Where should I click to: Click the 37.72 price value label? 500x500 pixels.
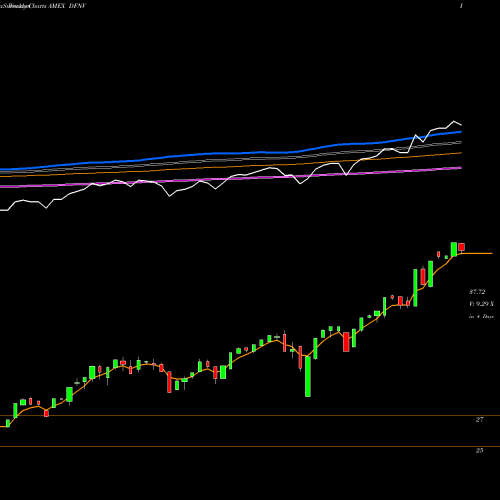477,292
